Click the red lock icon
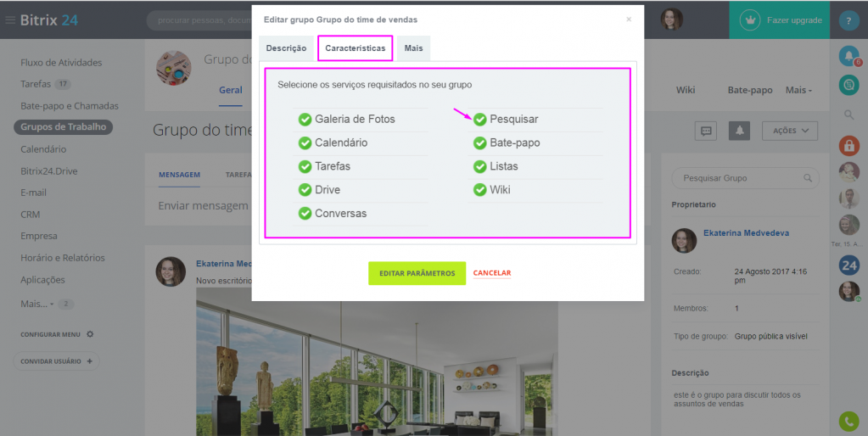Viewport: 868px width, 436px height. (848, 146)
